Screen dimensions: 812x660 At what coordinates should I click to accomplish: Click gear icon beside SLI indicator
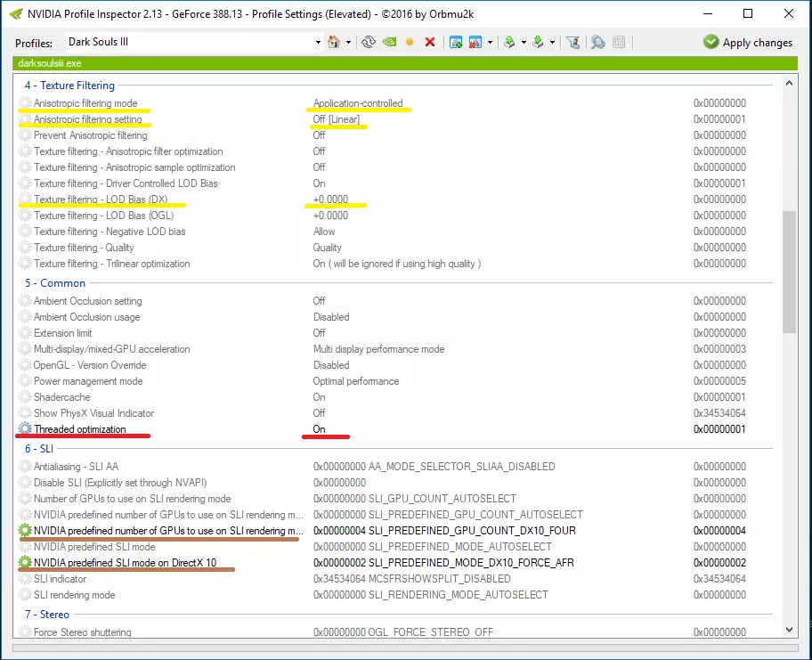(25, 578)
